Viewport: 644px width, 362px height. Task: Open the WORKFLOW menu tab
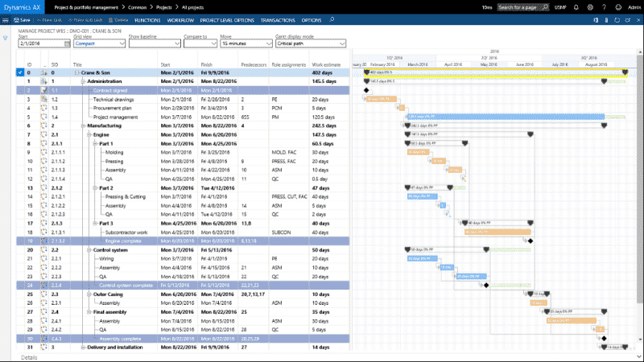click(179, 19)
